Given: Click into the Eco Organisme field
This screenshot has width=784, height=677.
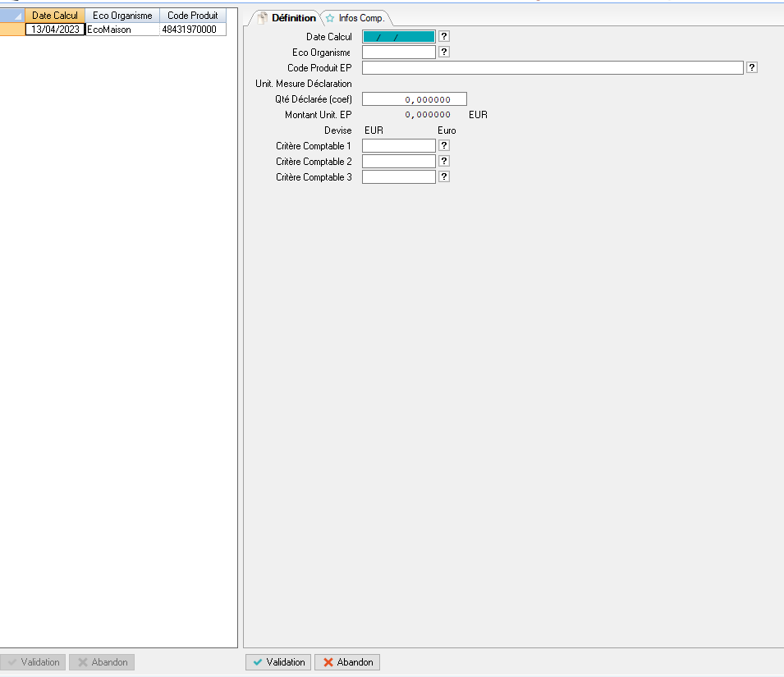Looking at the screenshot, I should [398, 52].
